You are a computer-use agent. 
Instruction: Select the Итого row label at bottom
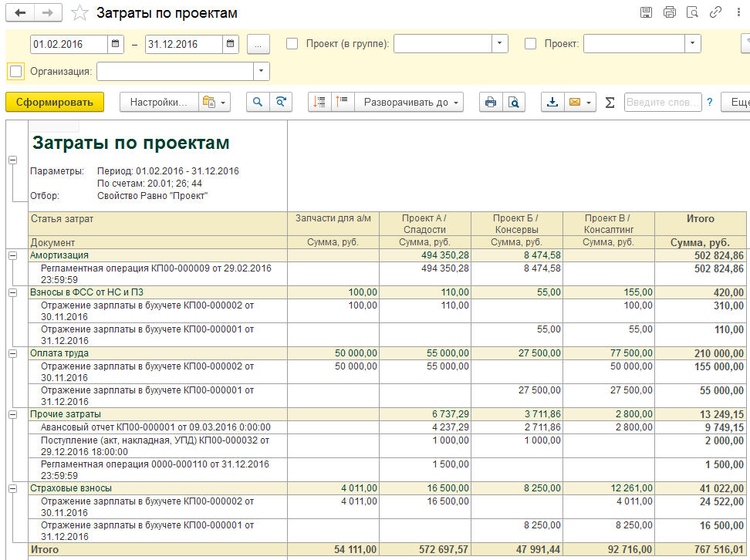point(158,549)
